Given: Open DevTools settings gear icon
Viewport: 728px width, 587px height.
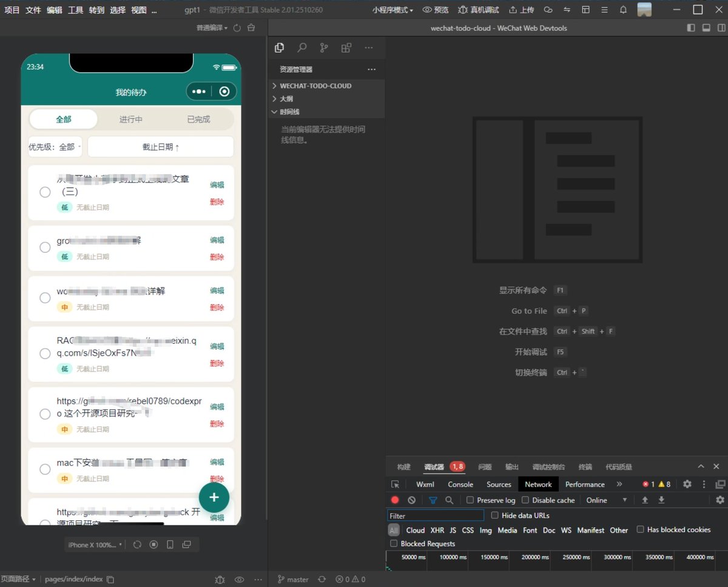Looking at the screenshot, I should click(687, 484).
